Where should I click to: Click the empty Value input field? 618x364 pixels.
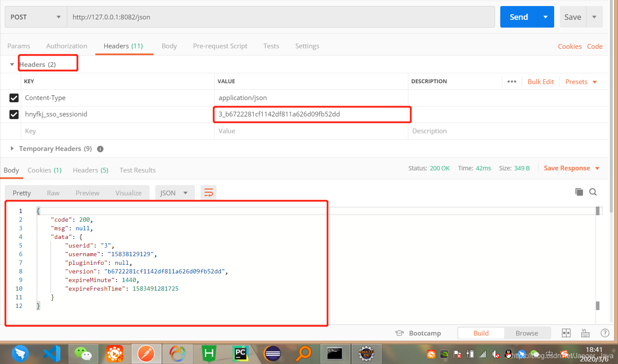(311, 131)
